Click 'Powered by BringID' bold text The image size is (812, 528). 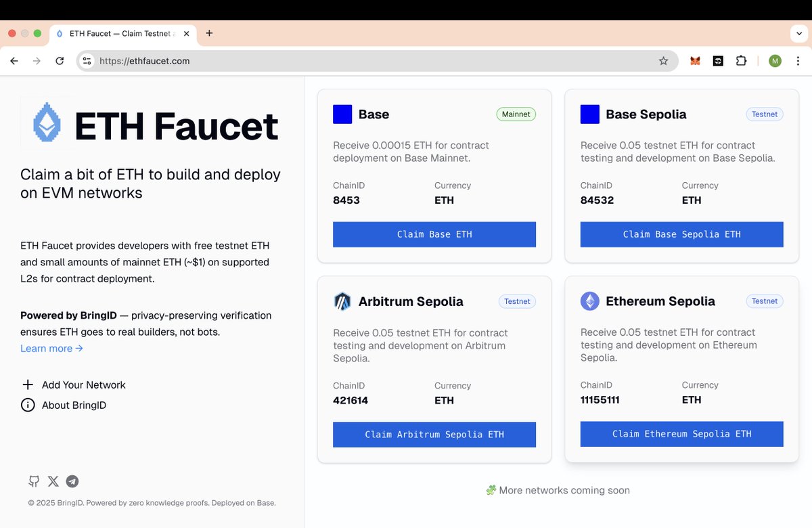tap(68, 315)
